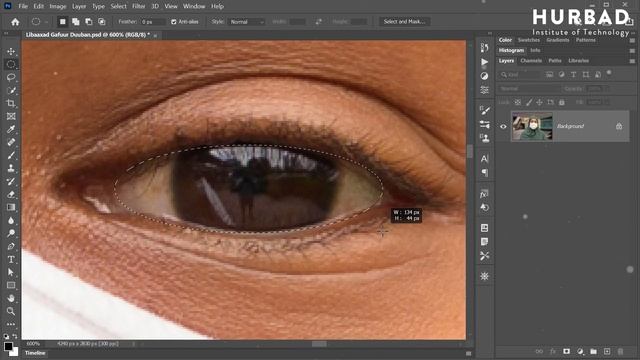Click the Feather input field
640x360 pixels.
tap(153, 22)
